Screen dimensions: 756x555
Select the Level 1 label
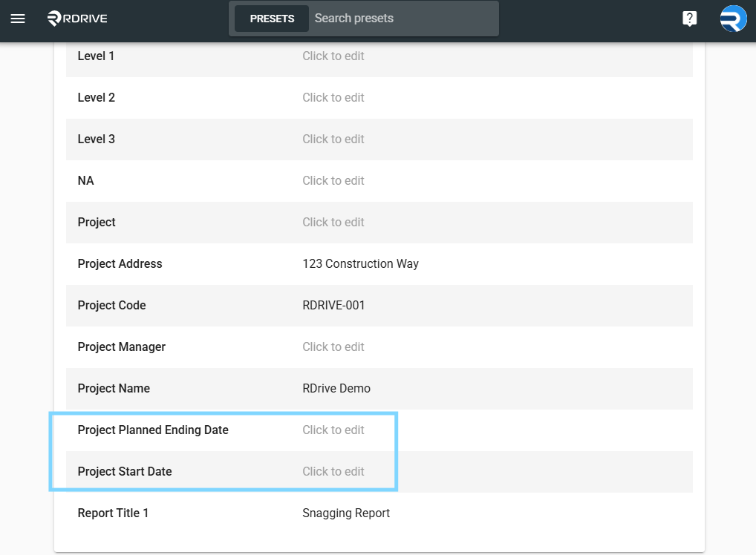pyautogui.click(x=96, y=56)
